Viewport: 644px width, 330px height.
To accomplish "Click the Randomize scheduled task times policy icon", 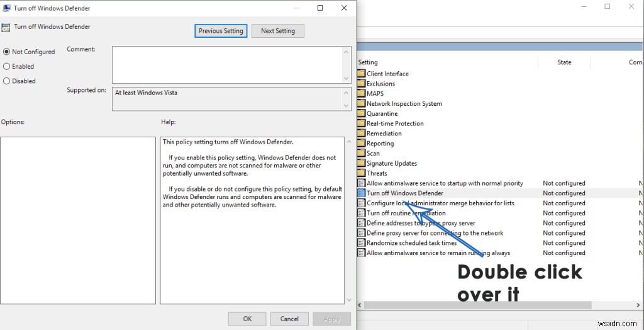I will (361, 242).
